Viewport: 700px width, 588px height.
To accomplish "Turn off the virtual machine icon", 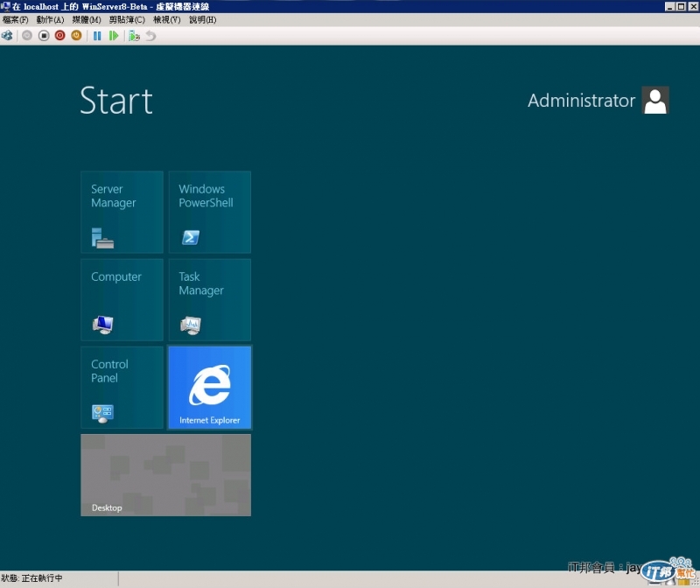I will [43, 36].
